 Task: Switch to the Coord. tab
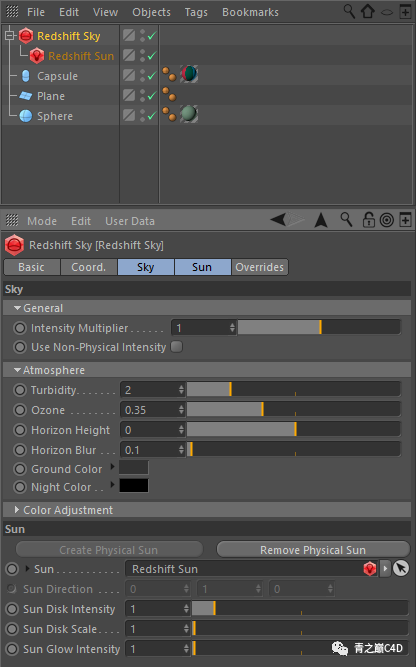pyautogui.click(x=88, y=267)
